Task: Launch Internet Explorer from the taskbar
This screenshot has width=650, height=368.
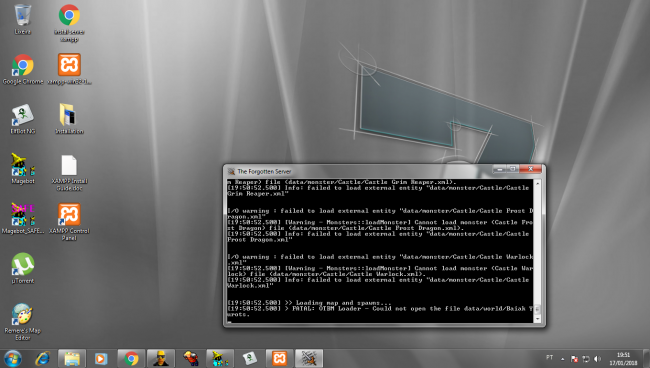Action: 42,358
